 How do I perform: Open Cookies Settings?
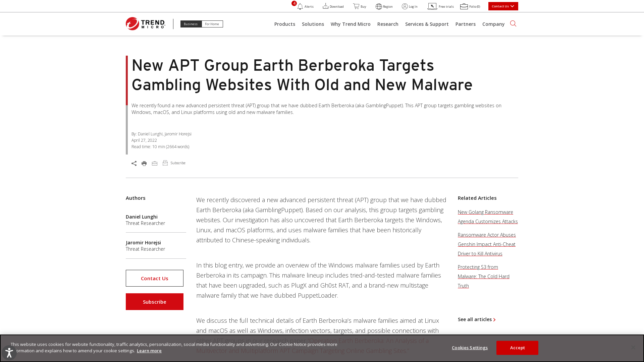point(470,348)
